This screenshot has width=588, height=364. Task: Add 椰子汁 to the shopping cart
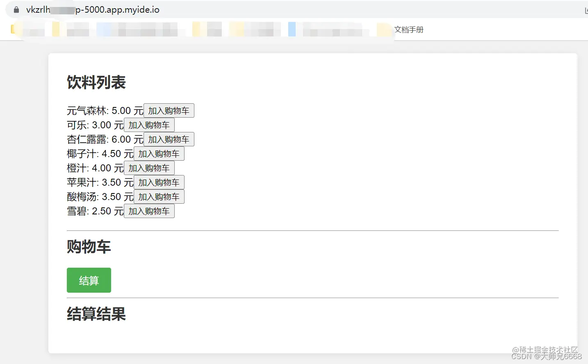click(x=159, y=153)
